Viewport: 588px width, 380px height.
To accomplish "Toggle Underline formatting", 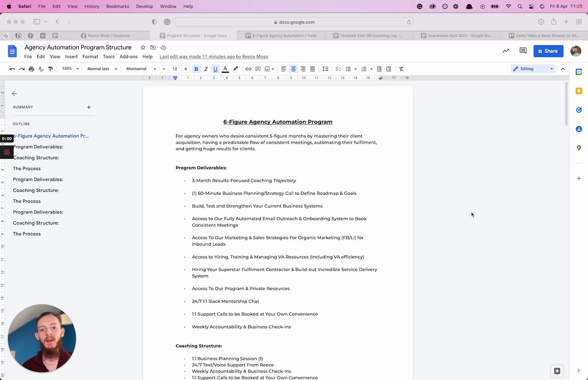I will click(215, 69).
